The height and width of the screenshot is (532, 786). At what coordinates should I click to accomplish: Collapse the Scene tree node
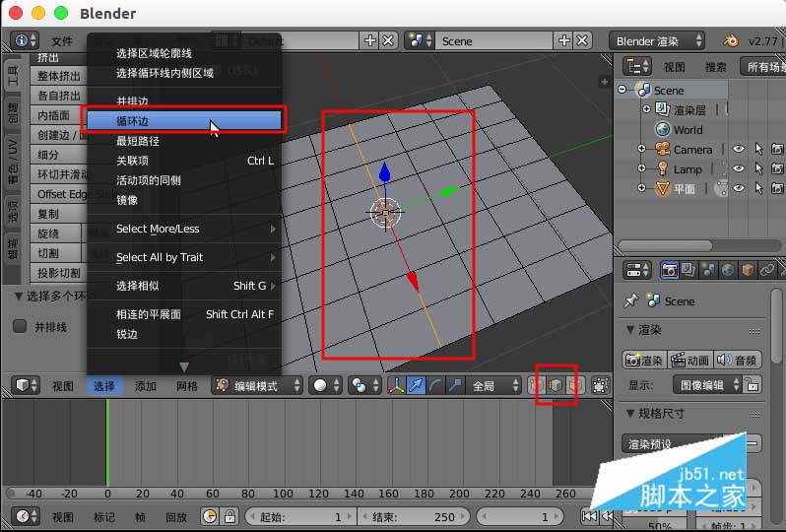point(622,90)
